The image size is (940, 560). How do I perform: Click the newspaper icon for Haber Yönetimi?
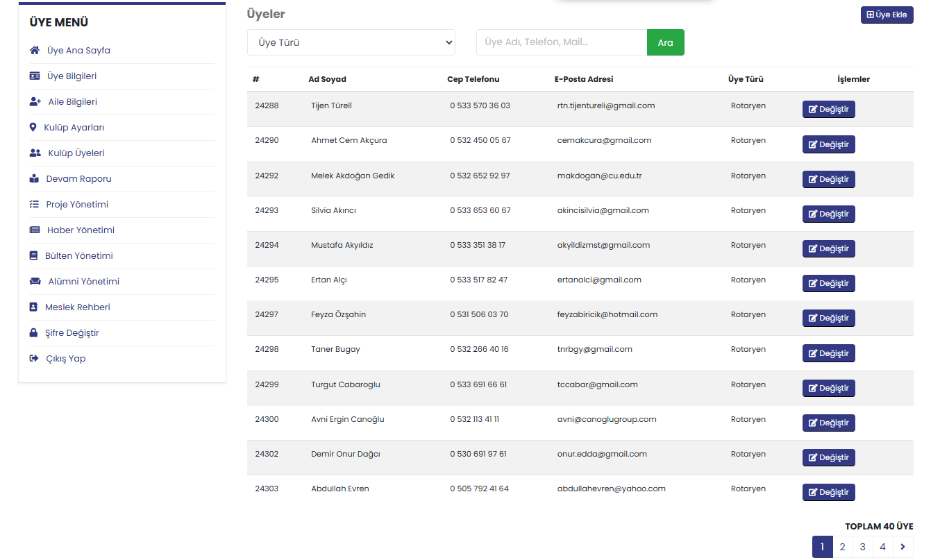[x=35, y=230]
